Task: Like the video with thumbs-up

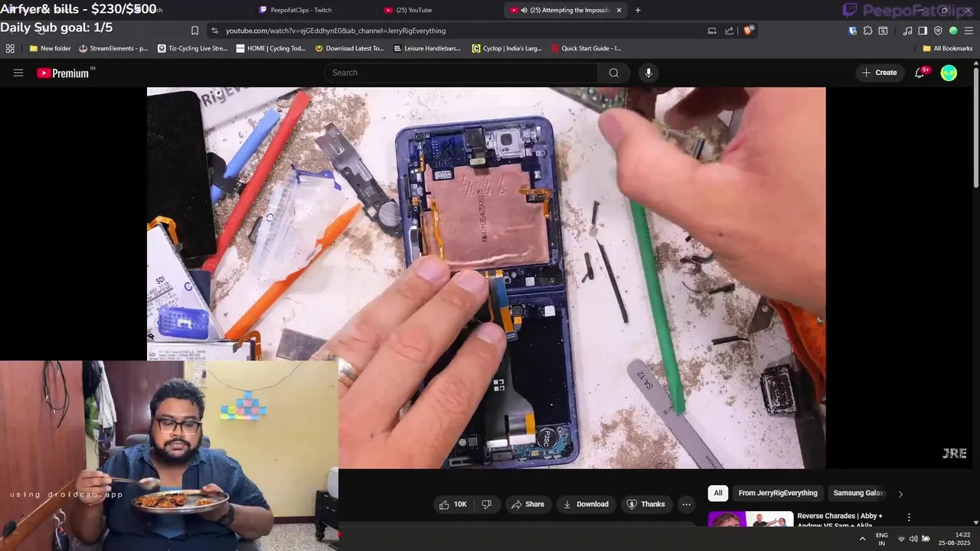Action: coord(452,504)
